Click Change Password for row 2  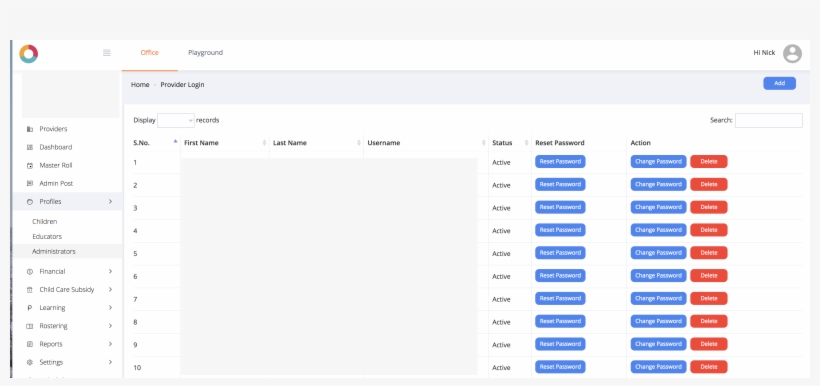pyautogui.click(x=658, y=185)
